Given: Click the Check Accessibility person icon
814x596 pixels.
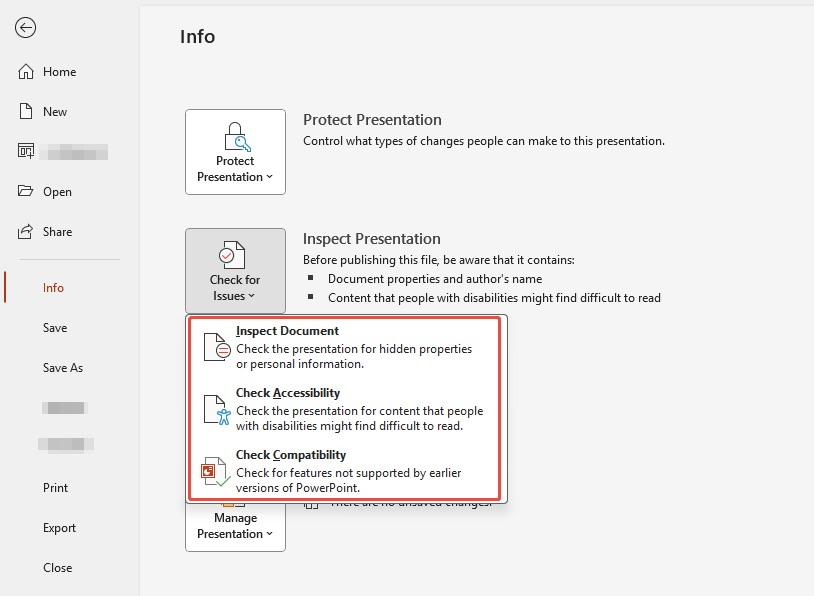Looking at the screenshot, I should point(216,409).
